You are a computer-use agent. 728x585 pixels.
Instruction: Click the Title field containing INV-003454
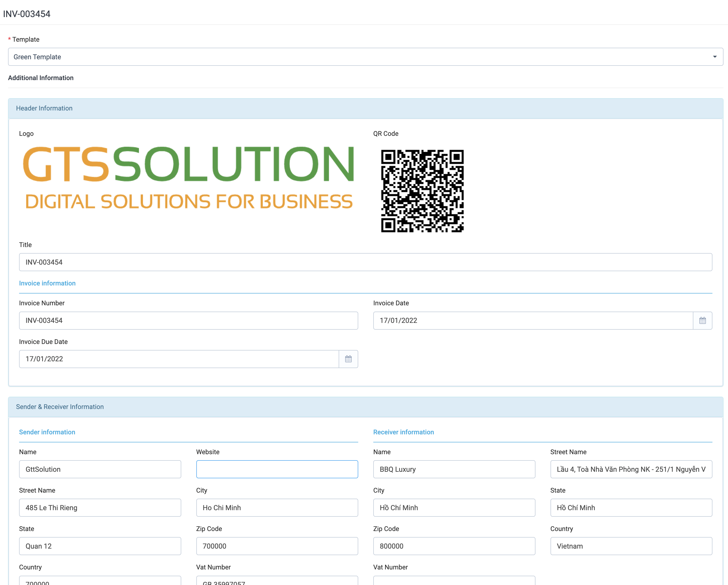pyautogui.click(x=365, y=262)
